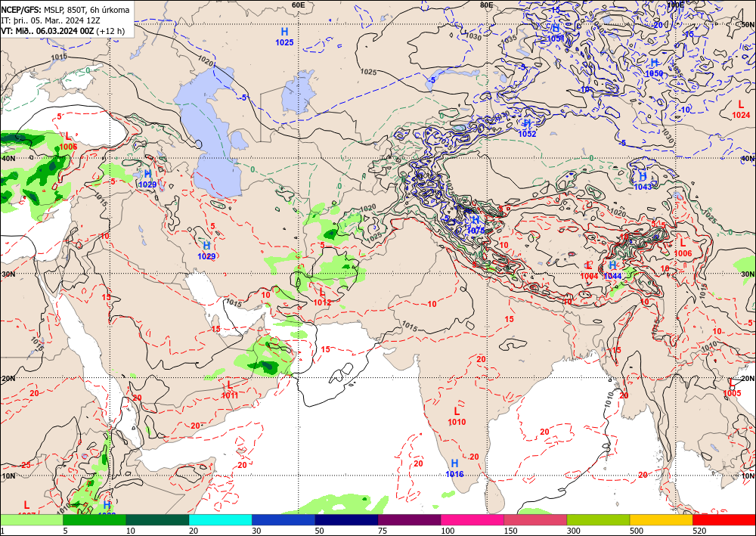Click the '20N' latitude label at the left edge
The width and height of the screenshot is (756, 536).
[x=8, y=379]
